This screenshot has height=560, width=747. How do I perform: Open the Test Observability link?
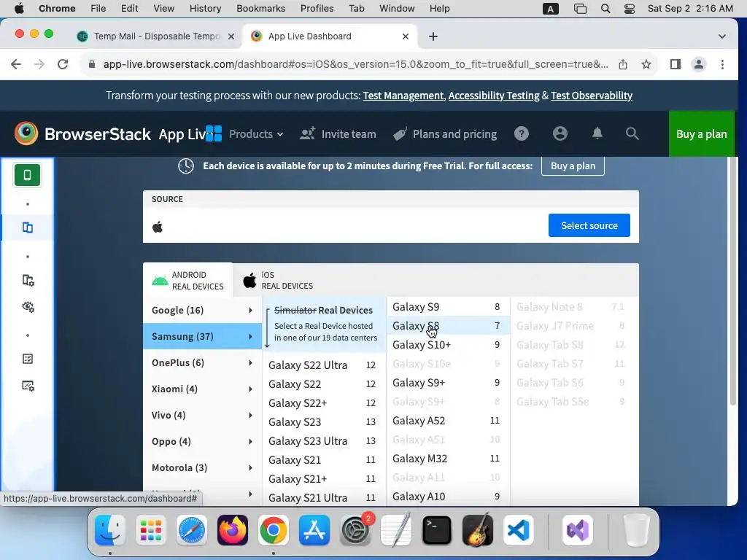click(x=591, y=96)
